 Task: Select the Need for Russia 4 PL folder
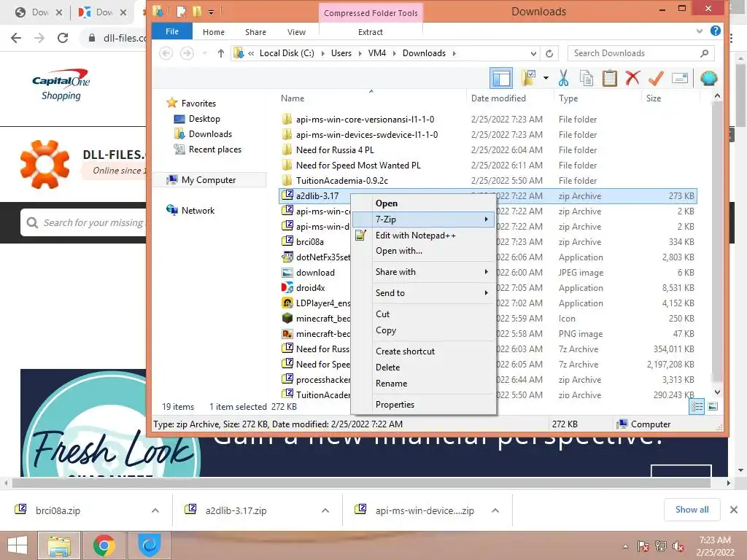(334, 150)
